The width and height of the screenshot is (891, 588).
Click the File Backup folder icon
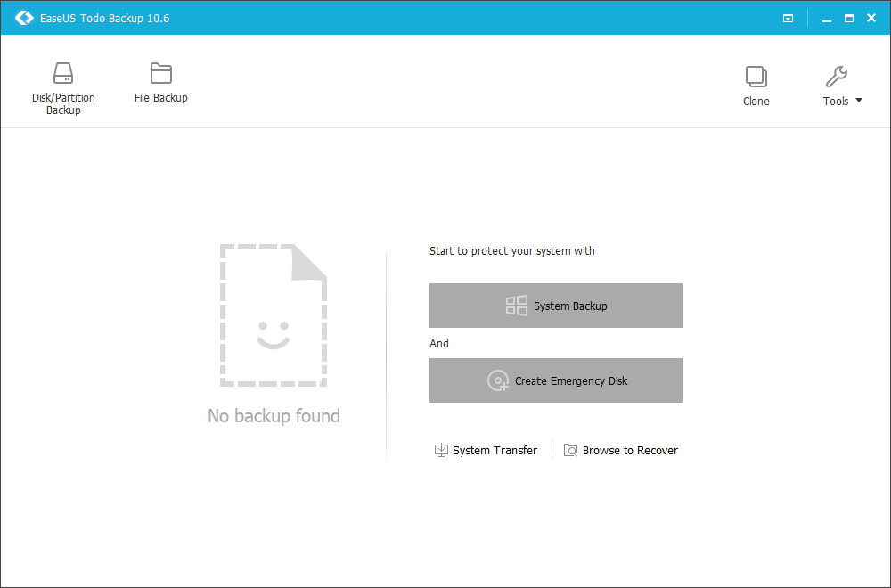click(x=161, y=73)
